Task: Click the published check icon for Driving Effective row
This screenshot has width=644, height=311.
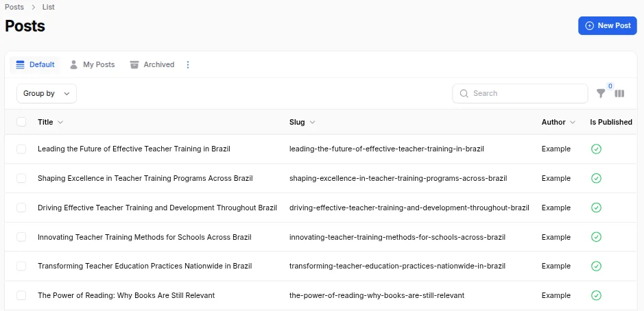Action: 596,208
